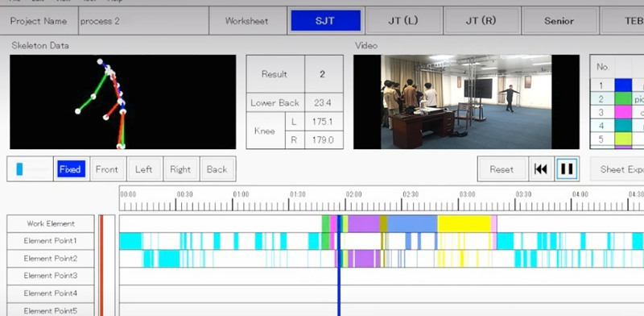644x316 pixels.
Task: Switch skeleton view to Front
Action: (107, 169)
